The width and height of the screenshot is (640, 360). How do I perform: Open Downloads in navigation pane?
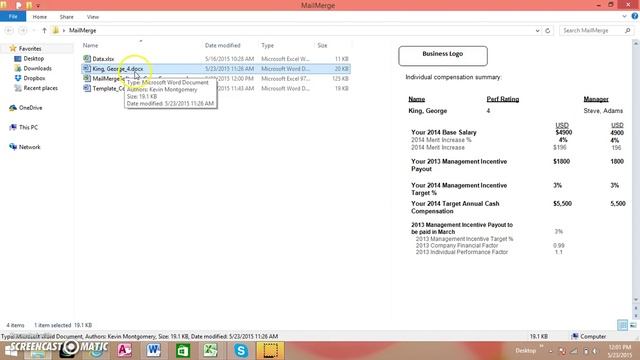click(37, 68)
